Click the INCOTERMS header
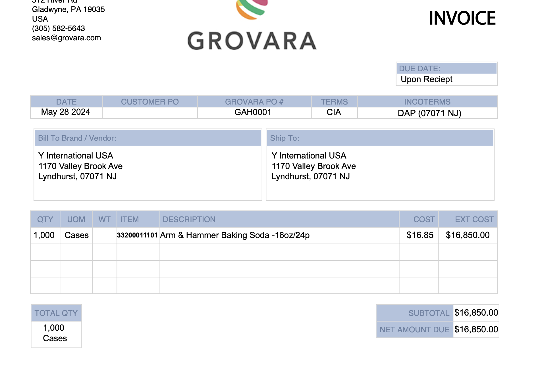Viewport: 540px width, 392px height. (427, 102)
